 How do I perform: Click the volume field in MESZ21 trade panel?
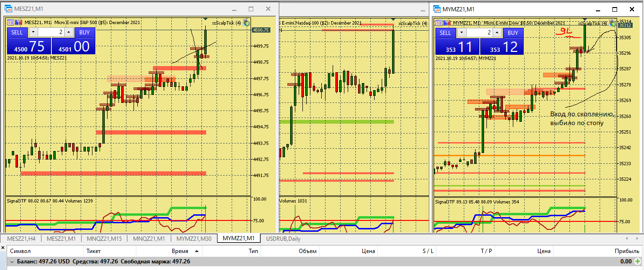coord(51,32)
